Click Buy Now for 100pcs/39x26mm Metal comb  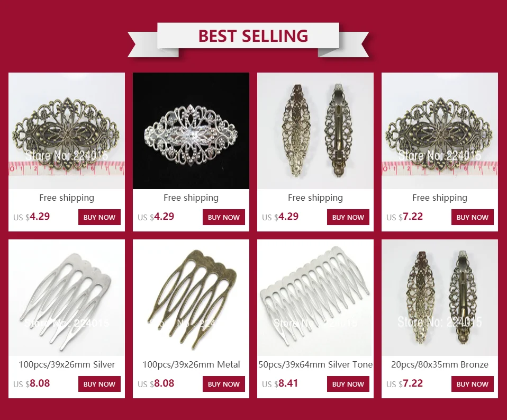(x=224, y=384)
